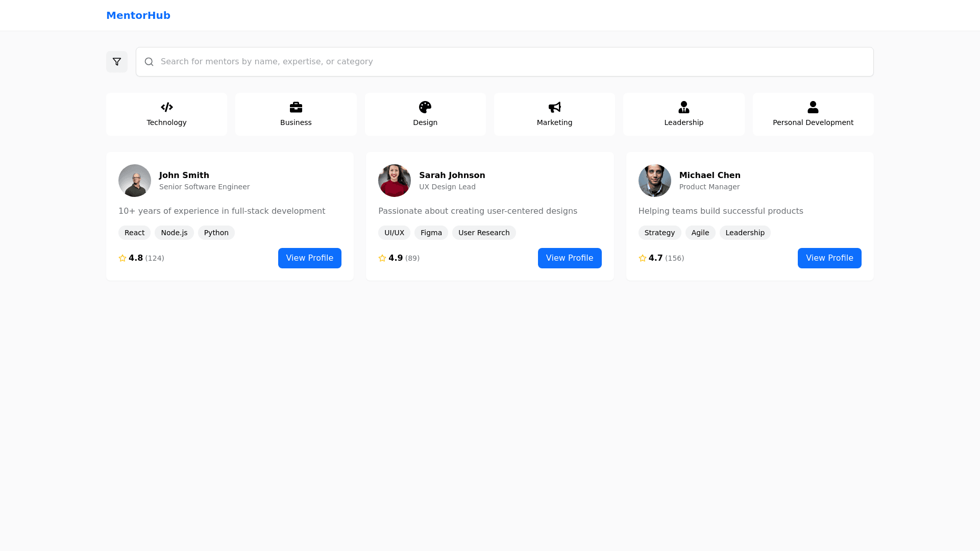980x551 pixels.
Task: Focus the mentor search field
Action: [x=510, y=62]
